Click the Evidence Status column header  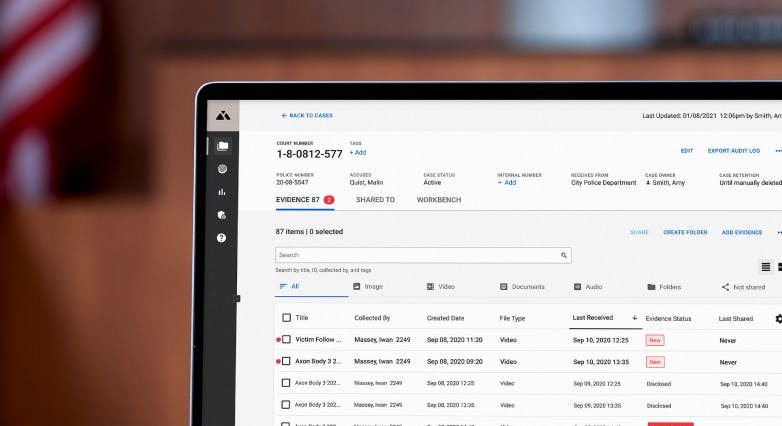(668, 319)
